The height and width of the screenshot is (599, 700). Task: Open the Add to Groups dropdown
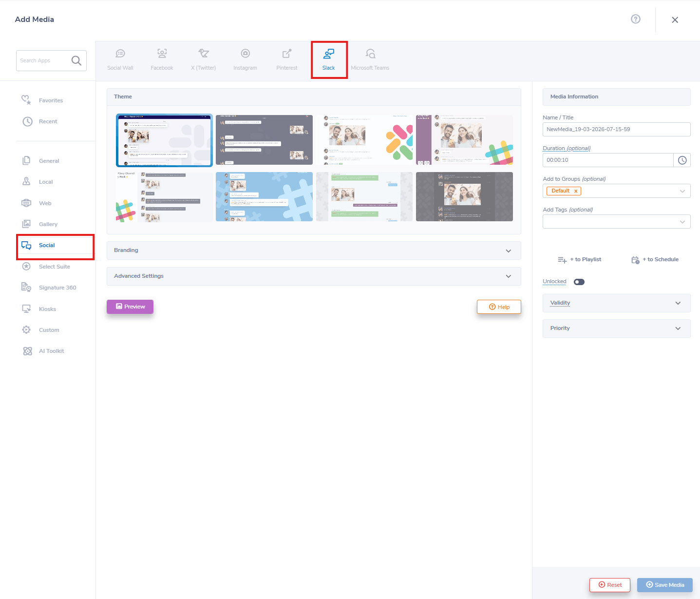[x=616, y=191]
